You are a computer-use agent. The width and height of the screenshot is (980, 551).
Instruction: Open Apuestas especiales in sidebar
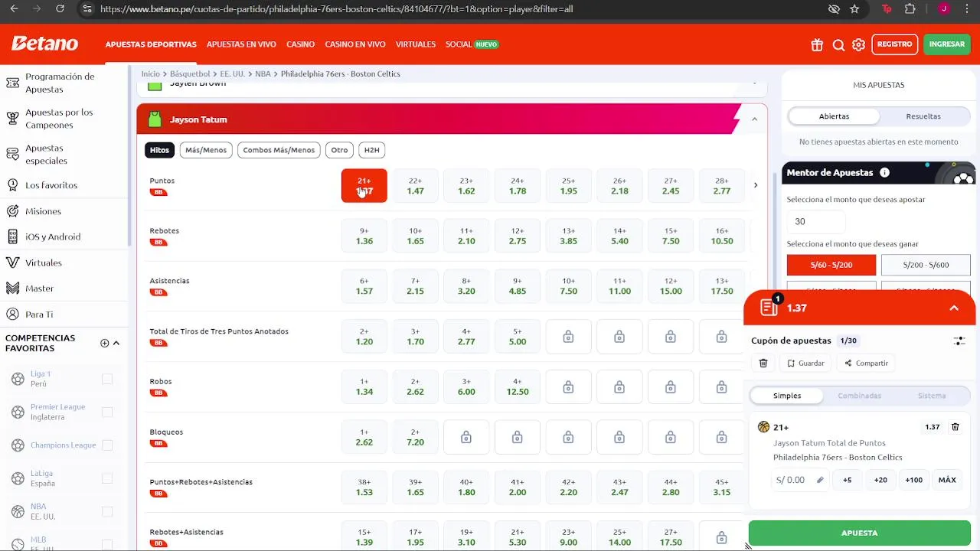[x=46, y=155]
